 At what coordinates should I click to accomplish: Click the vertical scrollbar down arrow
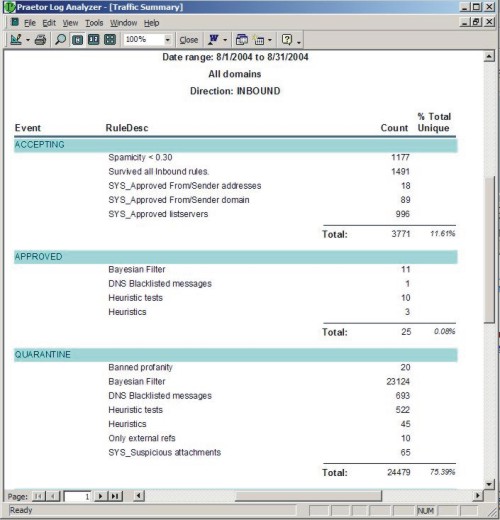pyautogui.click(x=489, y=484)
